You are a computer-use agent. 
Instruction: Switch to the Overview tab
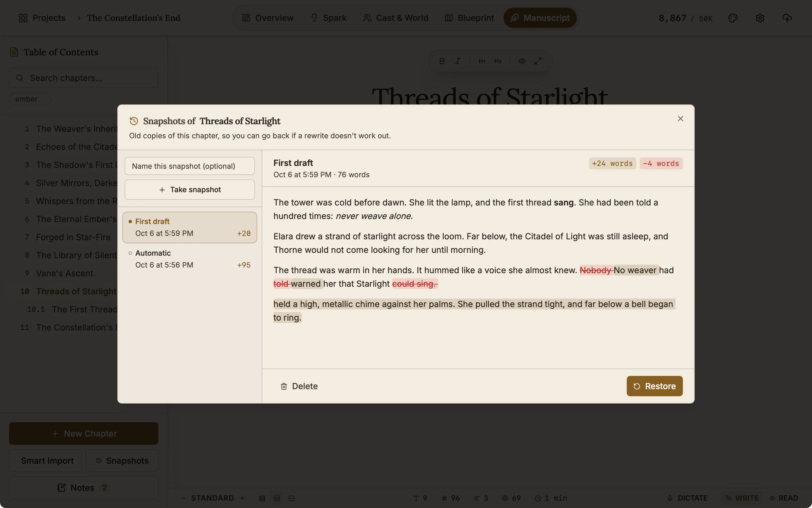268,18
